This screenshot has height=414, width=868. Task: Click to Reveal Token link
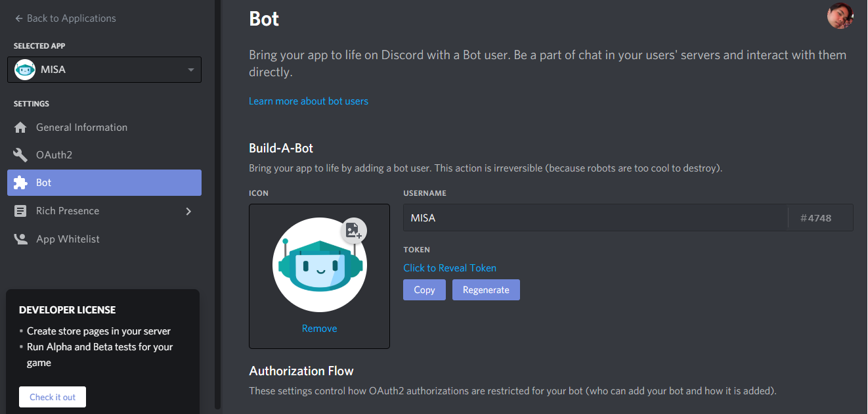coord(450,268)
